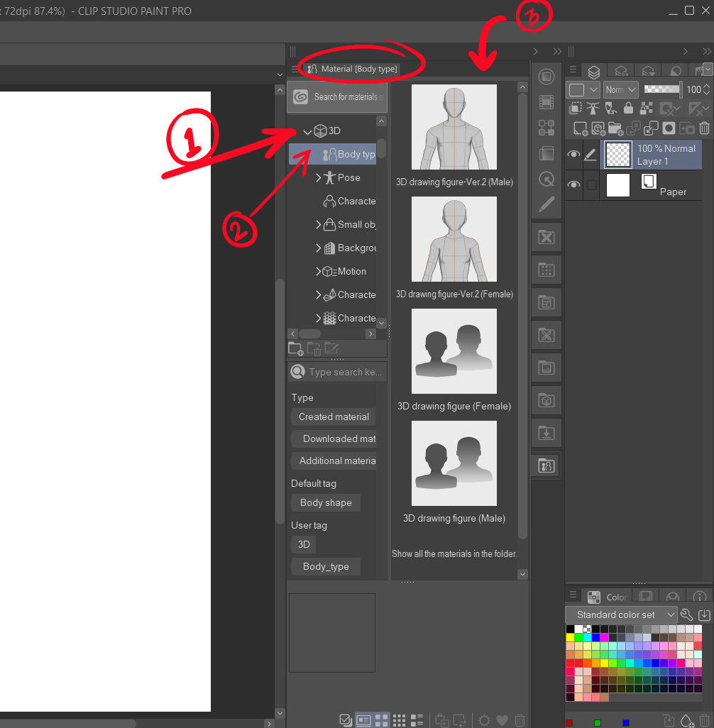
Task: Select the Body type folder
Action: pos(333,154)
